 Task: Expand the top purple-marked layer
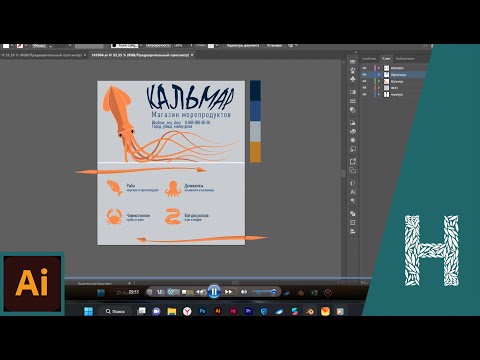[x=379, y=68]
